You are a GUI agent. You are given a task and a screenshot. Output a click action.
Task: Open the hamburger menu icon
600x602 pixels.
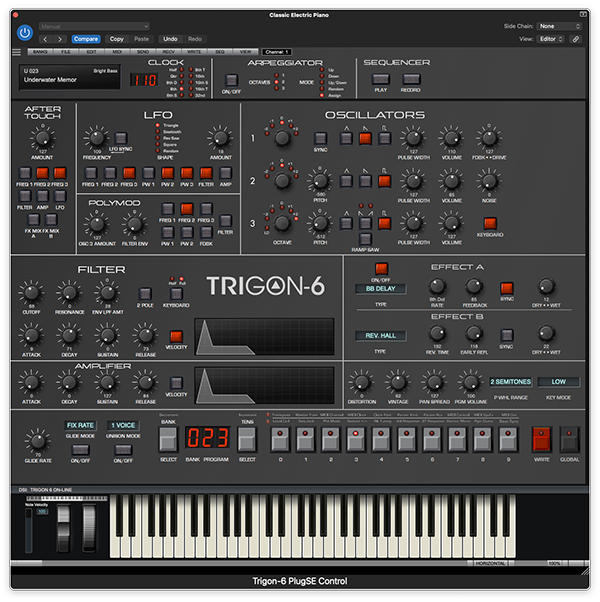[x=17, y=52]
